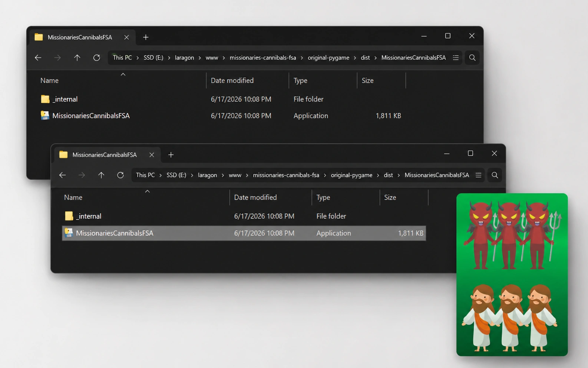Open search in the front Explorer window
Viewport: 588px width, 368px height.
click(x=495, y=175)
